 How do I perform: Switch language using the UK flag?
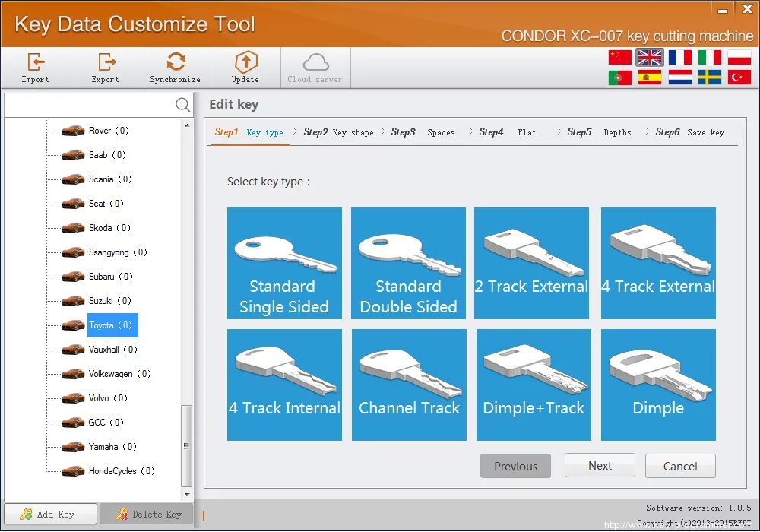(x=649, y=57)
